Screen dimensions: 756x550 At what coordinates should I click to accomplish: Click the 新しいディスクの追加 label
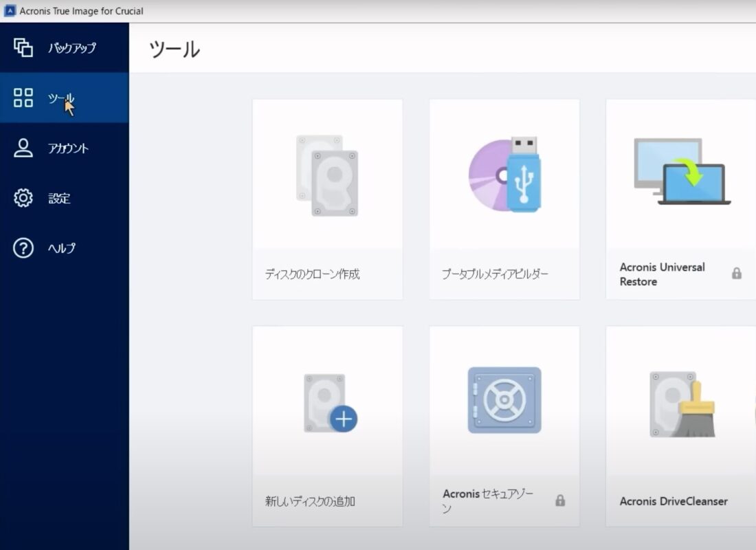pos(310,501)
